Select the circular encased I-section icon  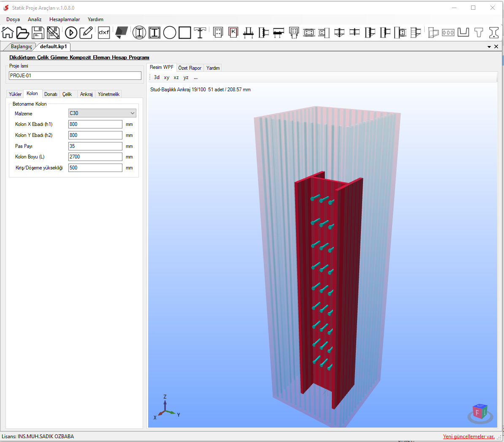[x=139, y=33]
